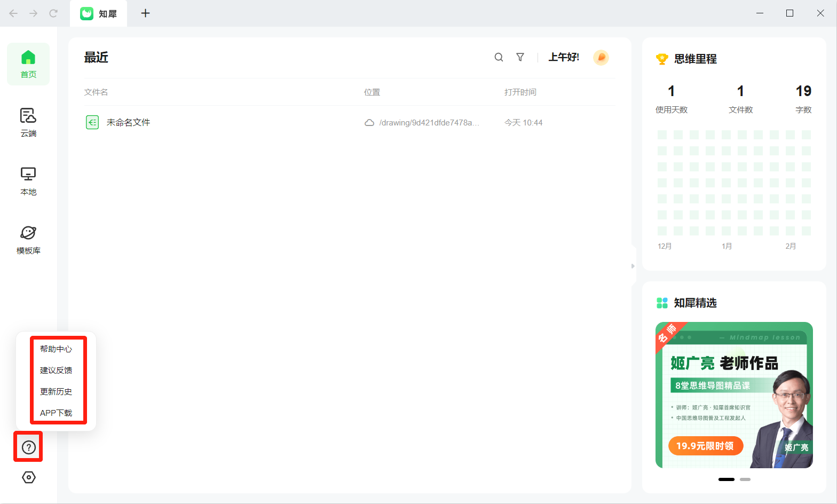Open settings via the hexagon gear icon
Screen dimensions: 837x504
(29, 477)
